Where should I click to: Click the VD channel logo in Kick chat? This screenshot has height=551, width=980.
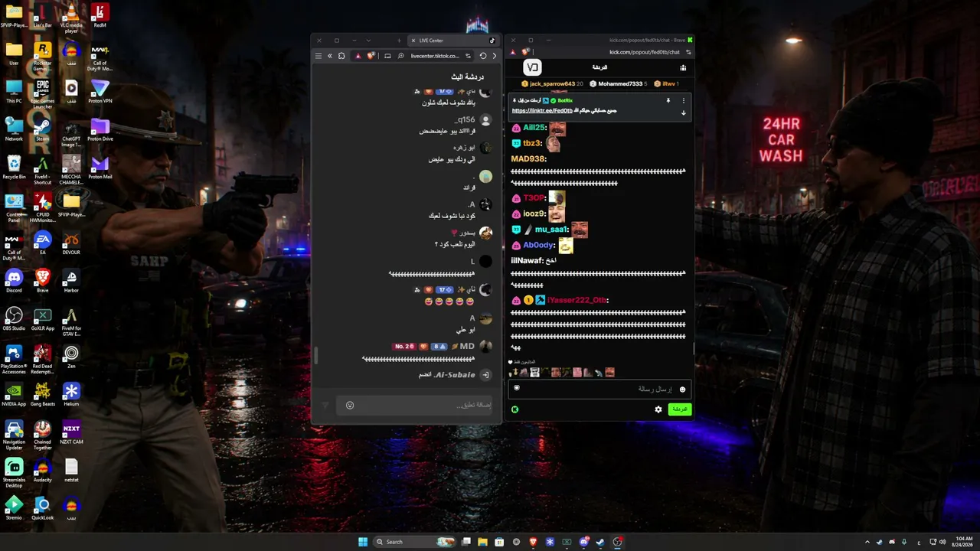pyautogui.click(x=532, y=68)
